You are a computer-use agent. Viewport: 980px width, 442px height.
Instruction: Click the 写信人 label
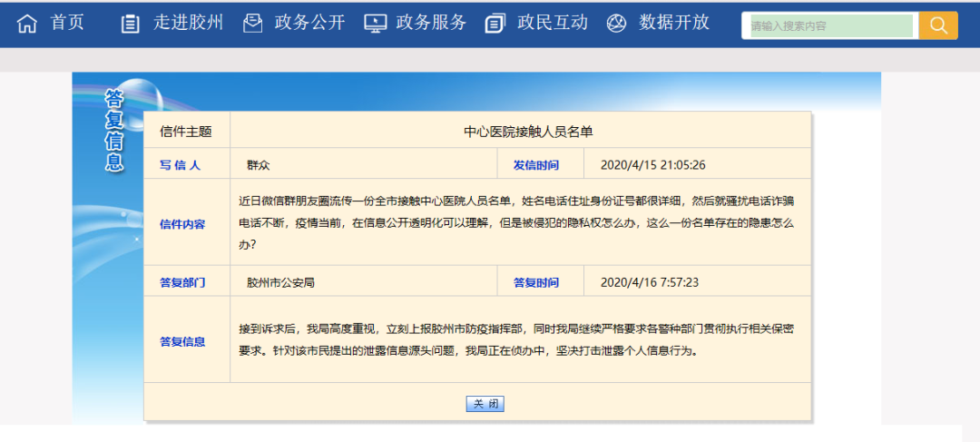click(x=180, y=166)
